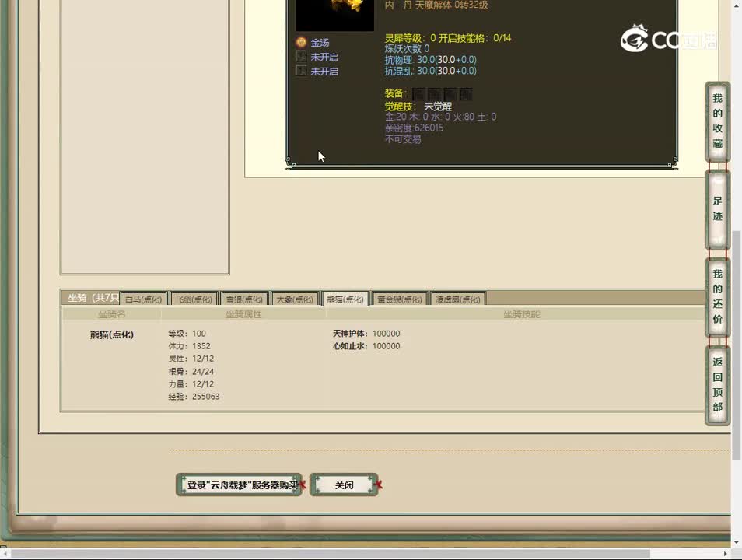Click the first equipment slot next to 装备

418,94
